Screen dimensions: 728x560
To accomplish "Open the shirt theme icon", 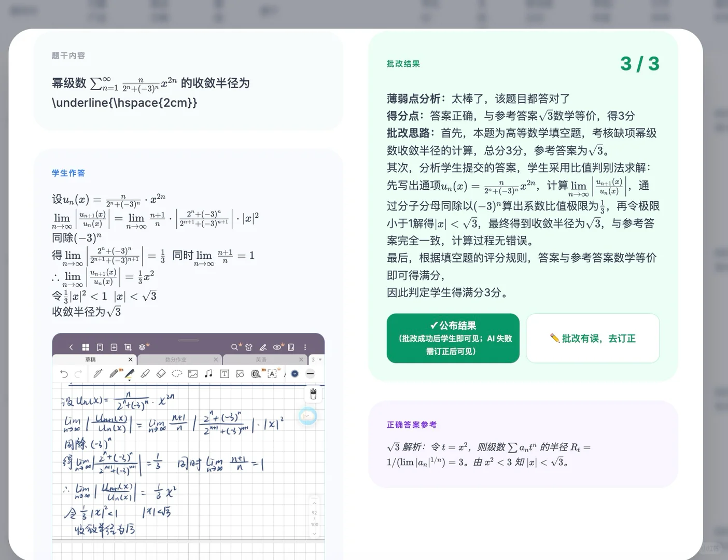I will (x=249, y=347).
